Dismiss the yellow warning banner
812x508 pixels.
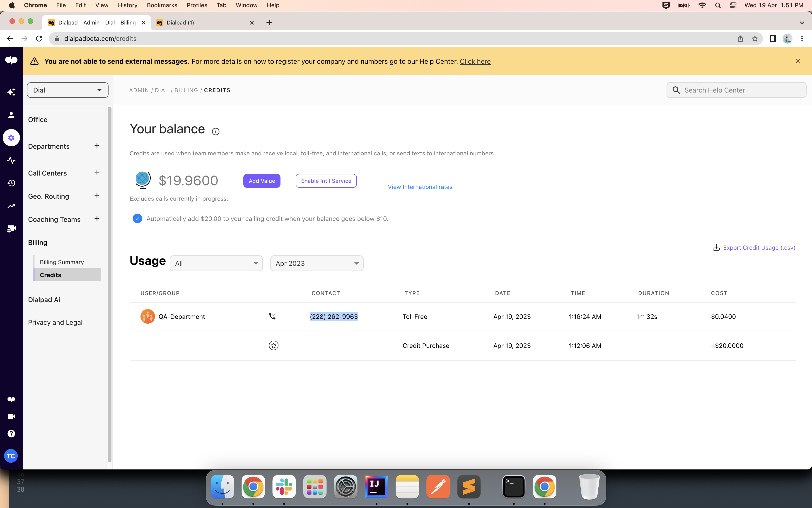click(798, 61)
